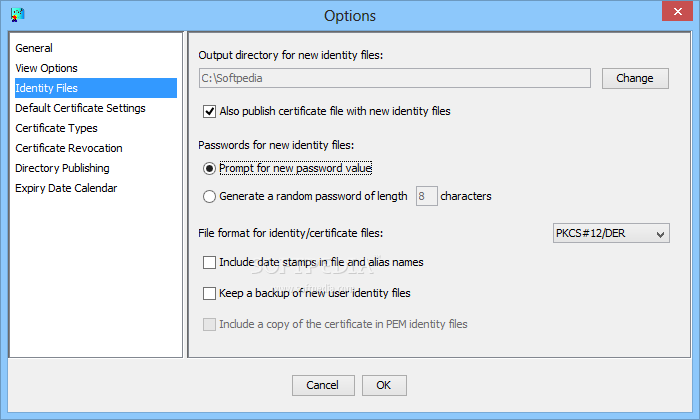The image size is (700, 420).
Task: Click the application icon in title bar
Action: point(17,15)
